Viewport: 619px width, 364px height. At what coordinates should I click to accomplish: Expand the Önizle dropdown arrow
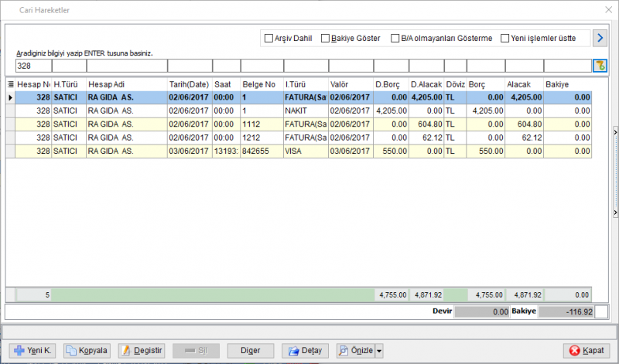click(x=379, y=351)
